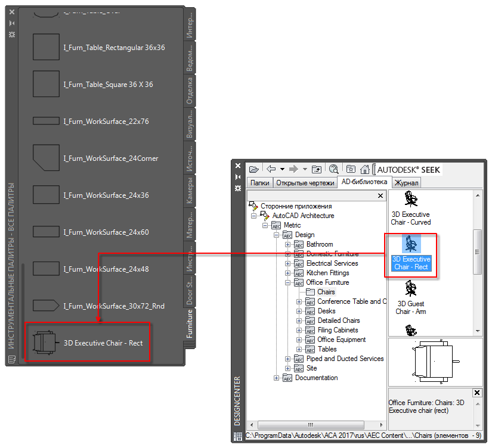Select the Tables tree item
The image size is (492, 448).
[327, 349]
